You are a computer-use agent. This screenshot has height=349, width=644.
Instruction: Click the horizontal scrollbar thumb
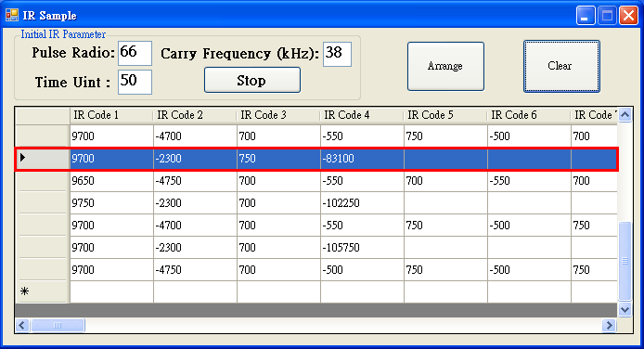[58, 326]
